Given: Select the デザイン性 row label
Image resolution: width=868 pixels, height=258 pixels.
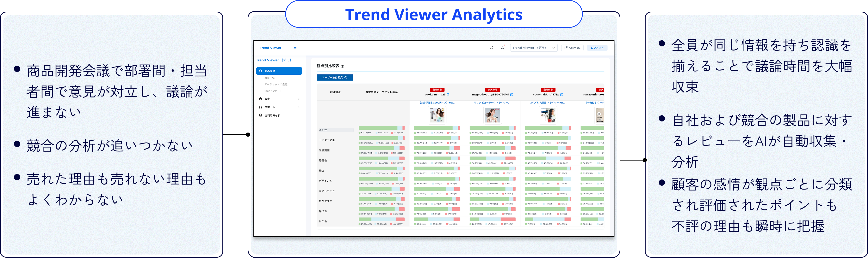Looking at the screenshot, I should tap(325, 181).
